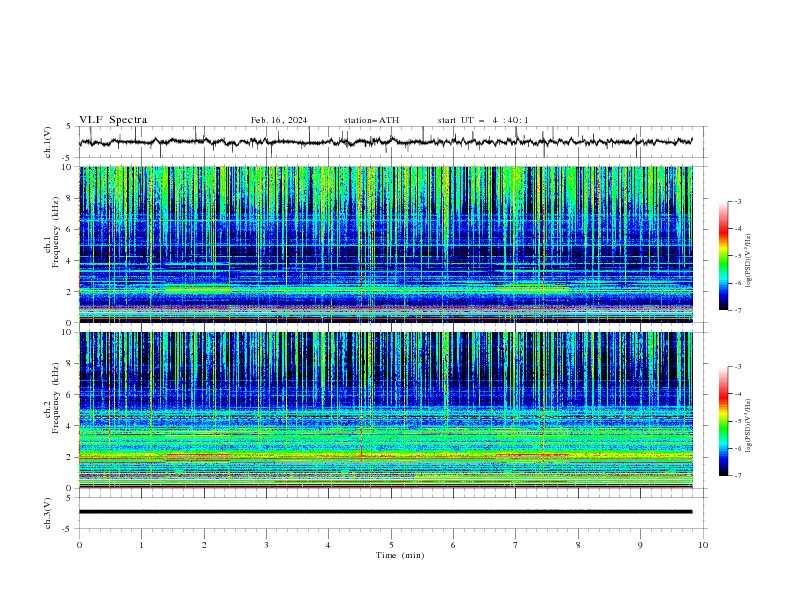The image size is (792, 612).
Task: Click the "ch.1(V)" axis label
Action: (x=48, y=142)
